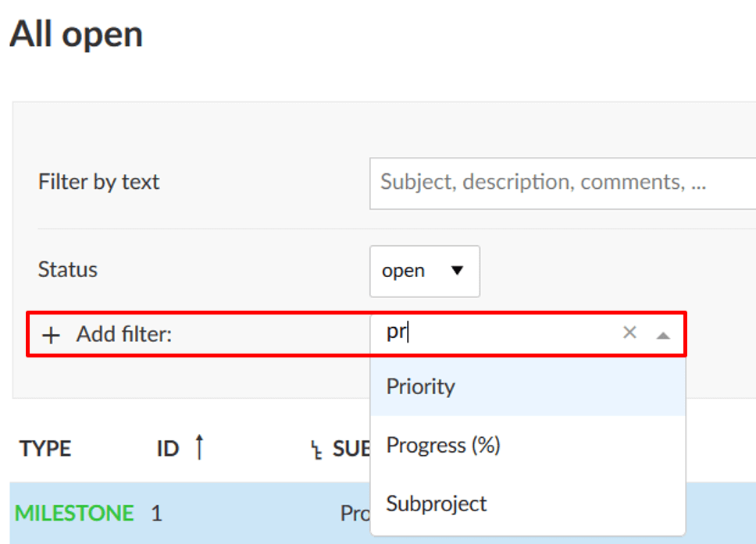Click inside the Add filter search box containing "pr"
The width and height of the screenshot is (756, 544).
[500, 333]
